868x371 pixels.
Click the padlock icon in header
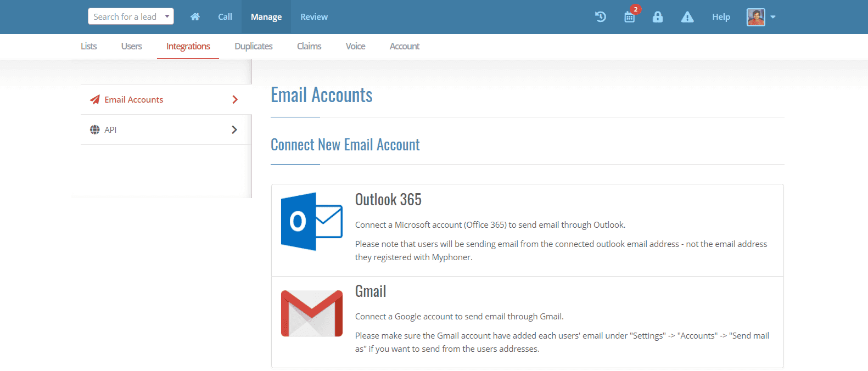pyautogui.click(x=658, y=17)
